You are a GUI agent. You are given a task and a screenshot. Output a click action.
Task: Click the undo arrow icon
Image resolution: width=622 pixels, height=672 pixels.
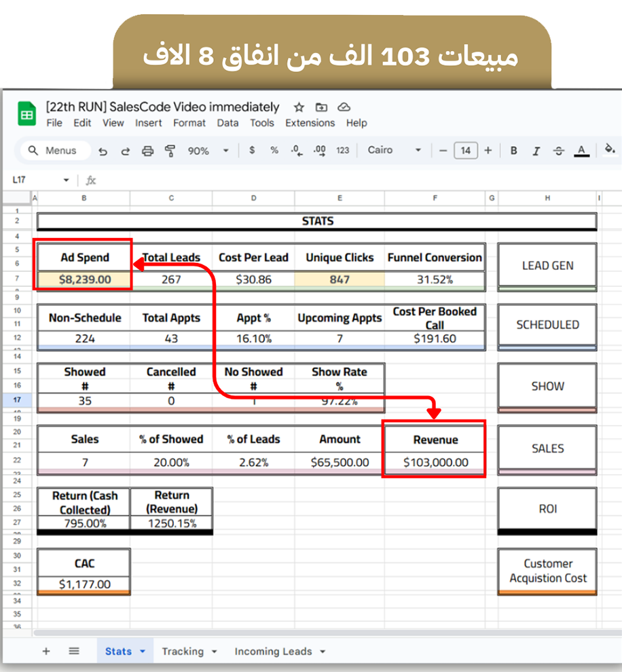tap(103, 151)
